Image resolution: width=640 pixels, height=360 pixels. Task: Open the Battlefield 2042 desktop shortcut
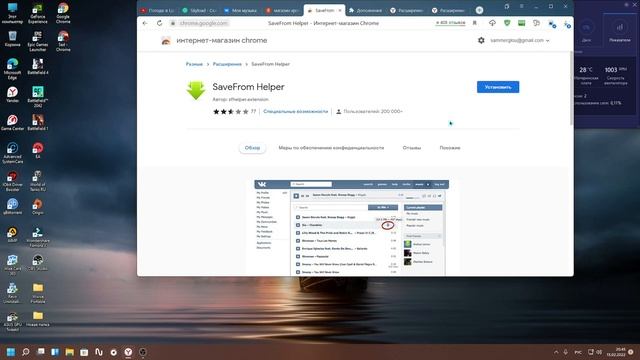[x=38, y=97]
